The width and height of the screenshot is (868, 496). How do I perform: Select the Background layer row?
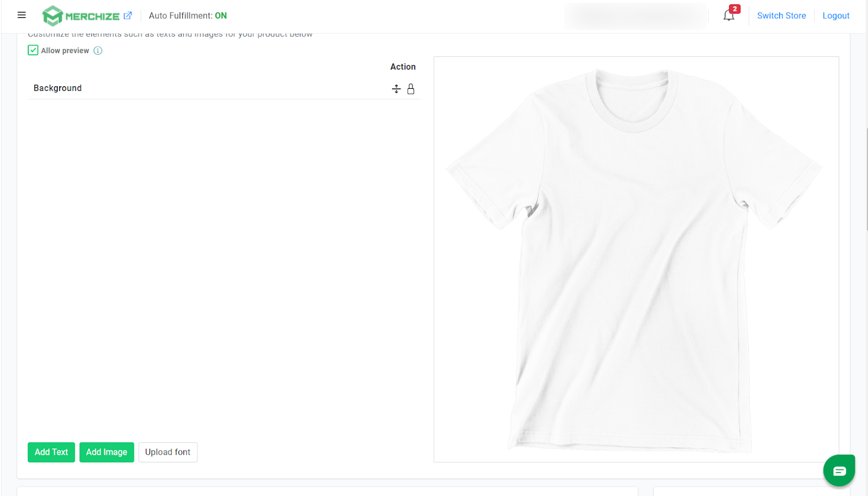224,88
